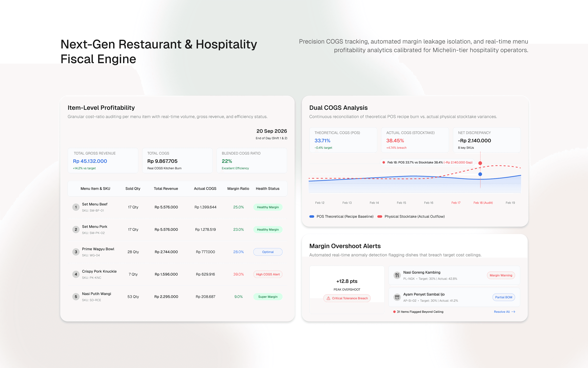Click the red Physical Stocktake legend swatch
Image resolution: width=588 pixels, height=368 pixels.
coord(380,216)
